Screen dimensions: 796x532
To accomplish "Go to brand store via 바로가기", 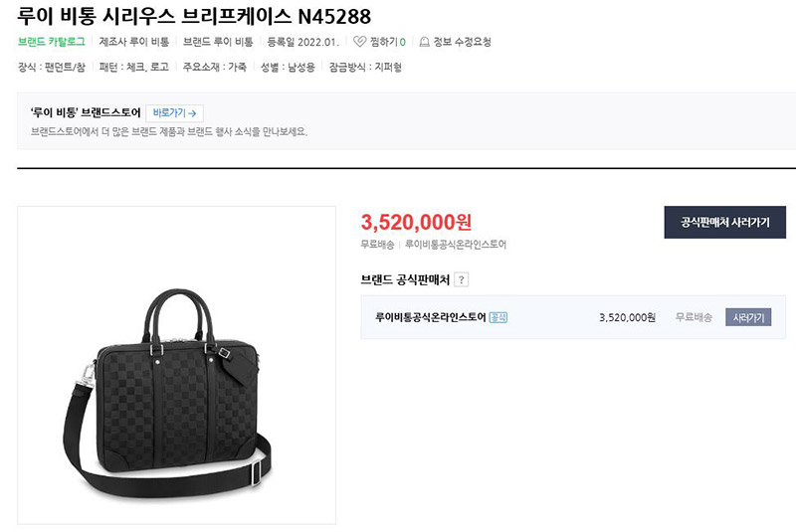I will [x=175, y=113].
